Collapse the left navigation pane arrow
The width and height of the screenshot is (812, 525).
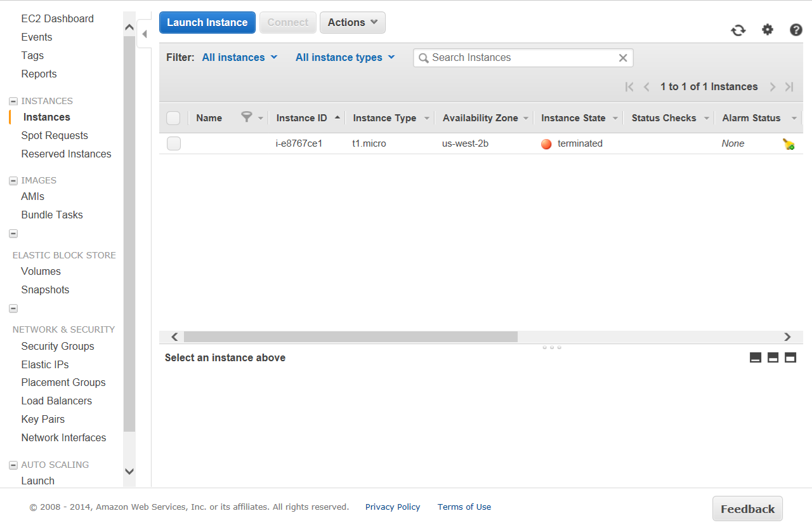tap(144, 34)
